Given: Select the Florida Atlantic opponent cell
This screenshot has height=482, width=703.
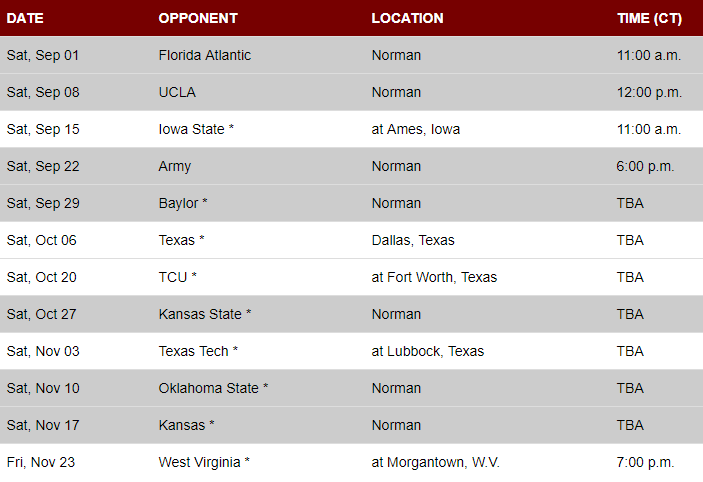Looking at the screenshot, I should tap(204, 55).
